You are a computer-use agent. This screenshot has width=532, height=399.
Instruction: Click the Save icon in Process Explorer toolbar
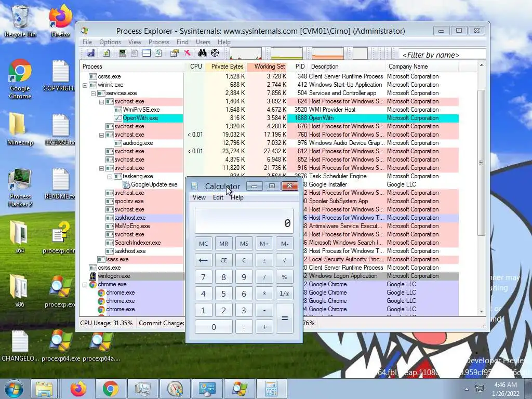[x=90, y=53]
